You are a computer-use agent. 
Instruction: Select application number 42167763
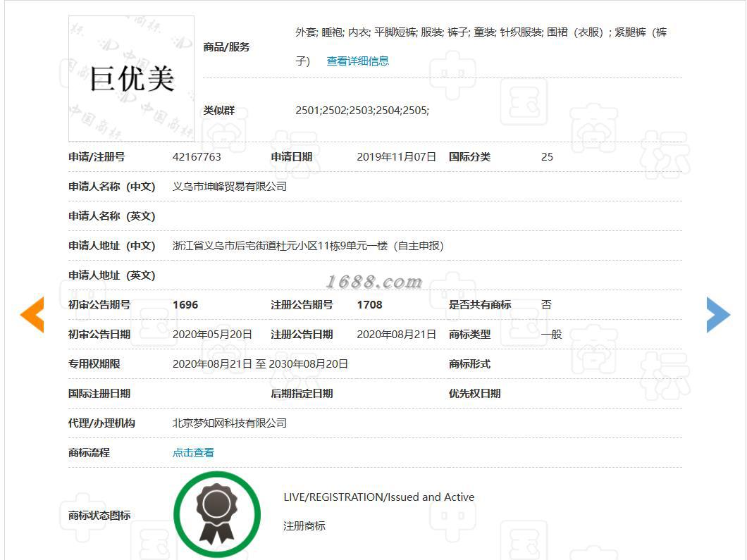click(x=197, y=157)
